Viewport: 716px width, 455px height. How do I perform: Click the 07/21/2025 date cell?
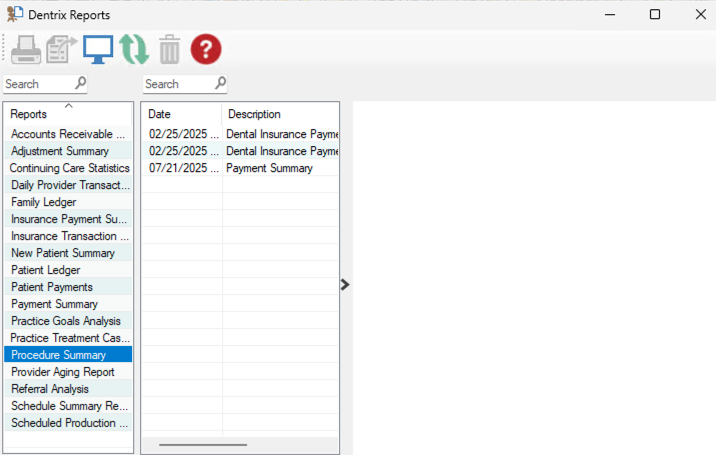182,168
